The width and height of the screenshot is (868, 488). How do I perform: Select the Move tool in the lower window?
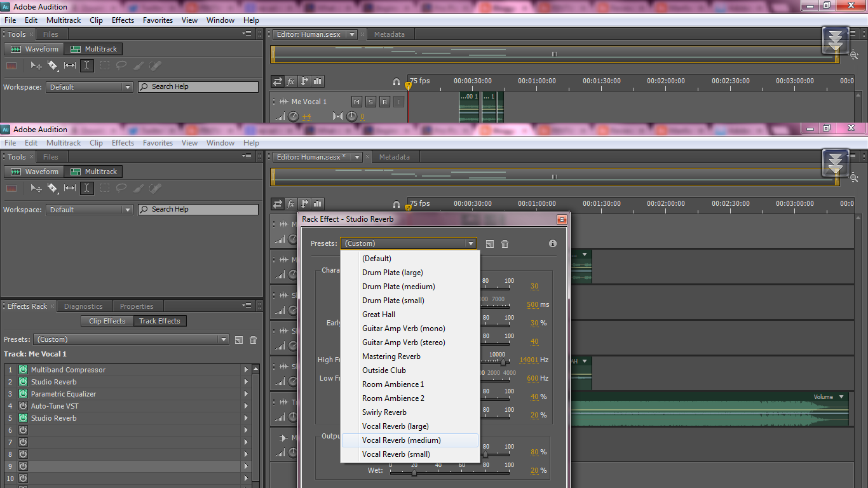click(x=36, y=188)
